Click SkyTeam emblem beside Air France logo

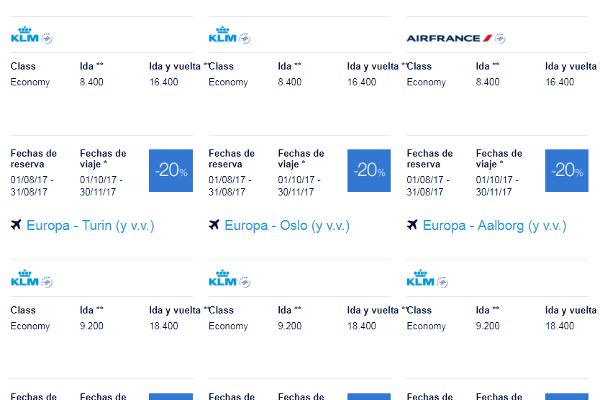500,39
